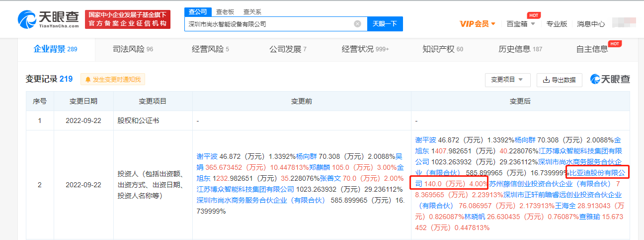Click the 变更日期 column header

point(83,101)
